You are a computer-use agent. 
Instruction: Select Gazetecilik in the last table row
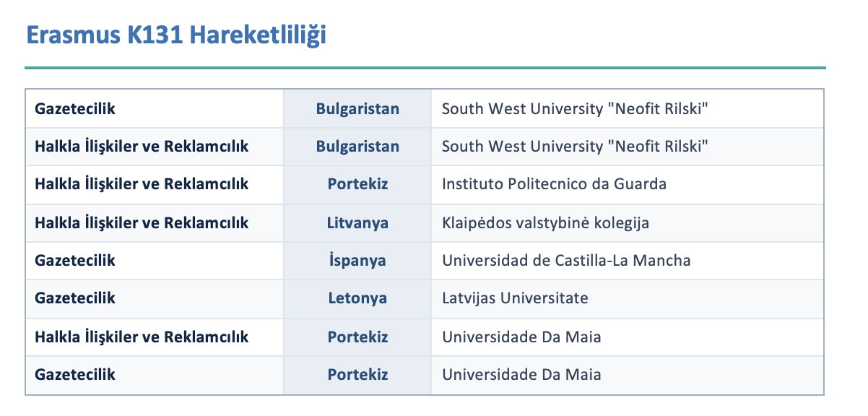click(x=75, y=375)
